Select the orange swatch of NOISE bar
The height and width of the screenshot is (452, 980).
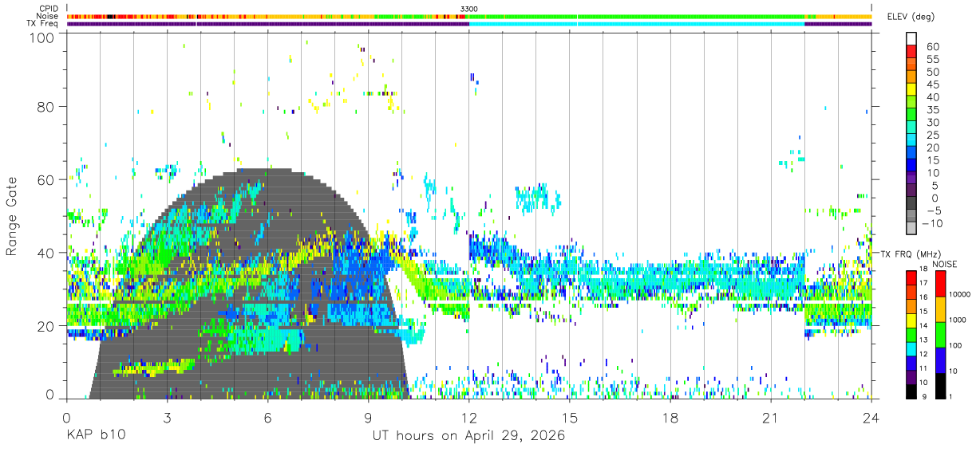[940, 309]
